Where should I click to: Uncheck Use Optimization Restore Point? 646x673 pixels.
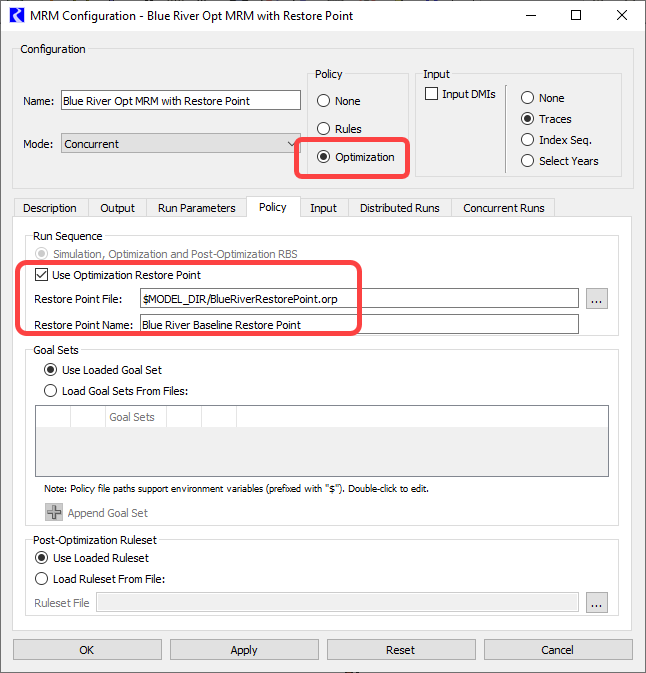[41, 275]
